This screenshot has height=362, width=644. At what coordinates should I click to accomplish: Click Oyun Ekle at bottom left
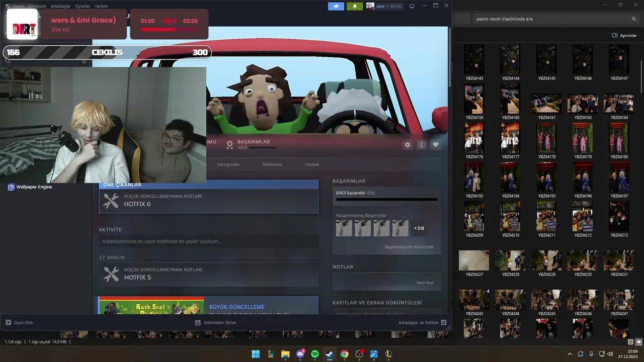[x=19, y=323]
